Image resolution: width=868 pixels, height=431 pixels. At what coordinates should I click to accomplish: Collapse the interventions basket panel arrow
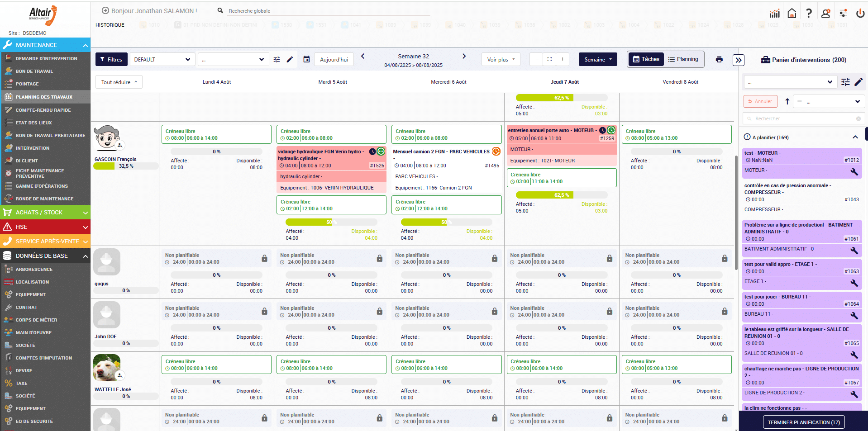pos(739,60)
